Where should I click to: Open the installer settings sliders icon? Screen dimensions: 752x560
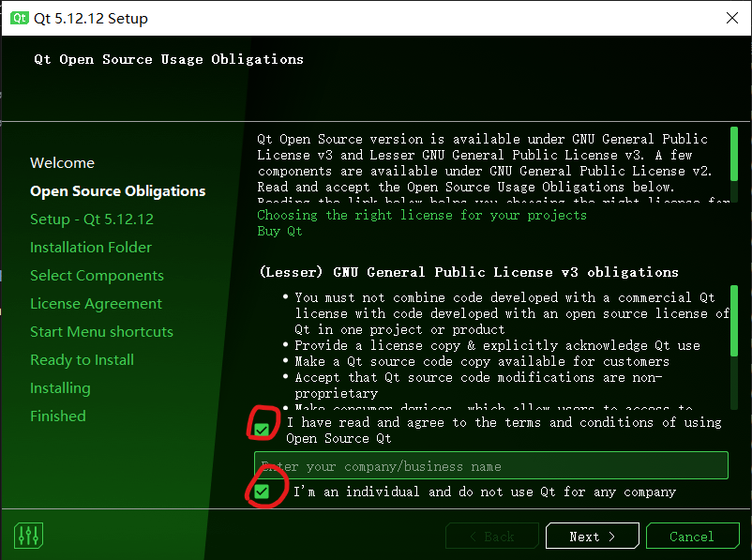click(29, 536)
